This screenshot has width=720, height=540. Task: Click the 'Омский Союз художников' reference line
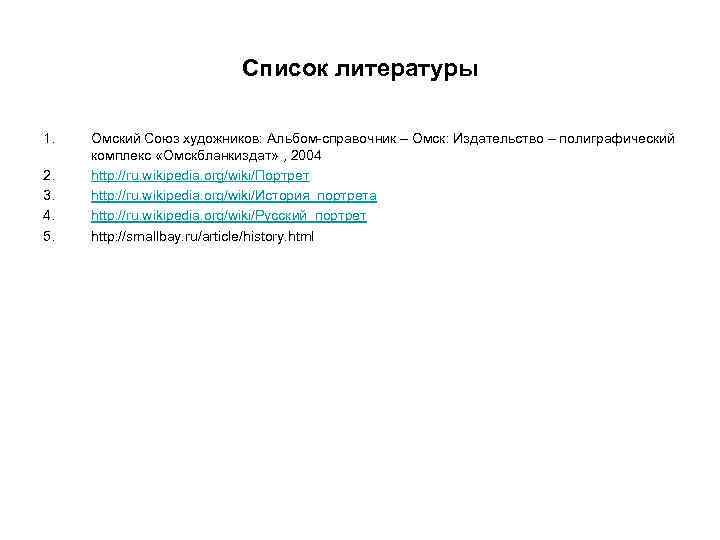point(383,138)
